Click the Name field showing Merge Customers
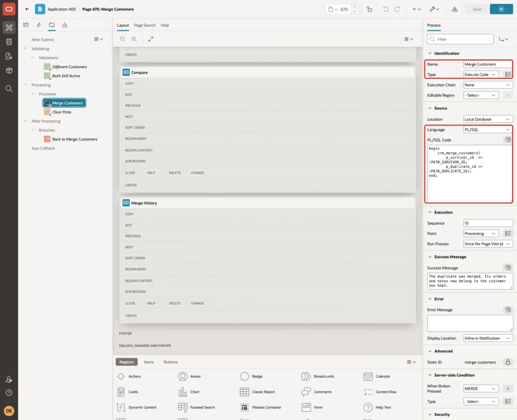 (488, 64)
